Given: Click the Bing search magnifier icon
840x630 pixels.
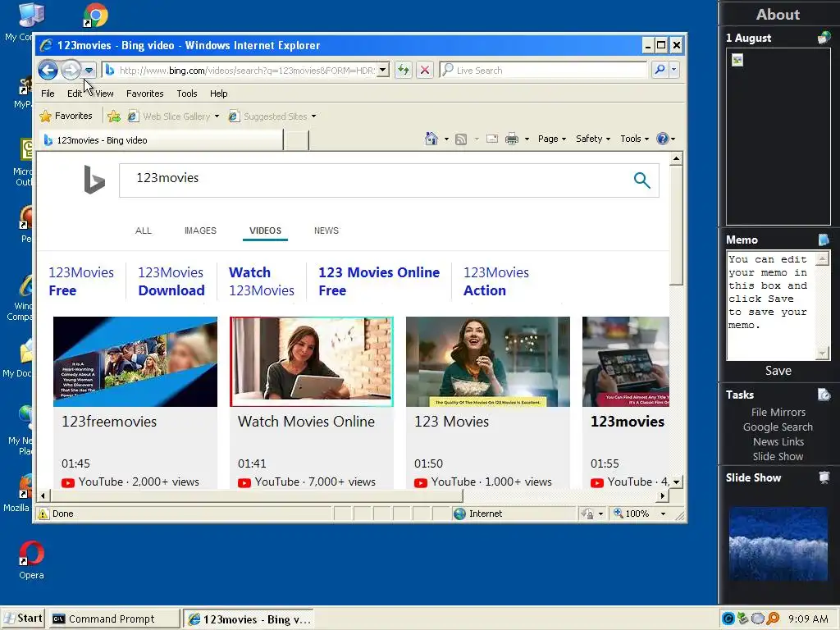Looking at the screenshot, I should point(641,180).
